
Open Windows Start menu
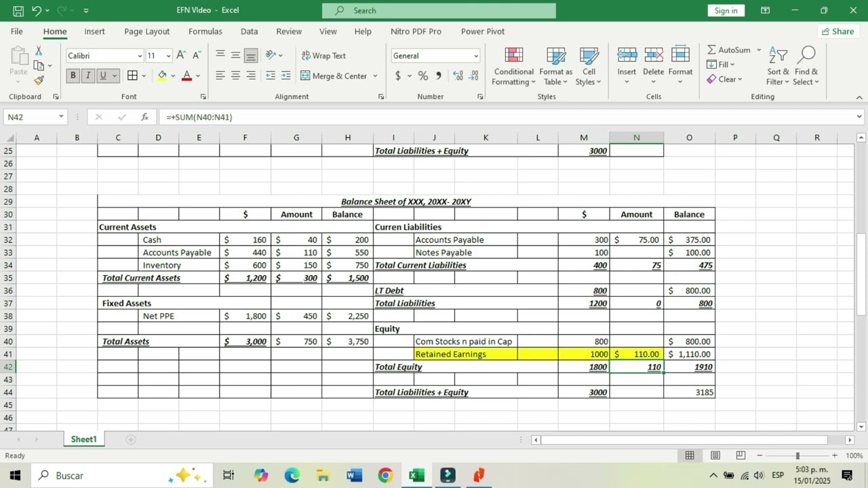tap(15, 475)
